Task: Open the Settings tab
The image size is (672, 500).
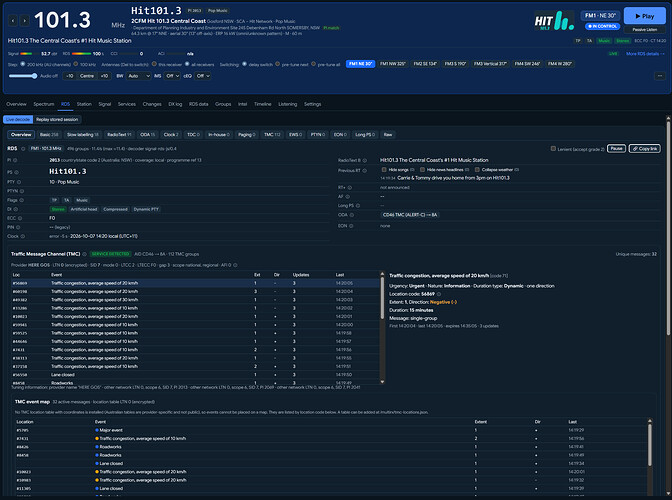Action: pyautogui.click(x=312, y=104)
